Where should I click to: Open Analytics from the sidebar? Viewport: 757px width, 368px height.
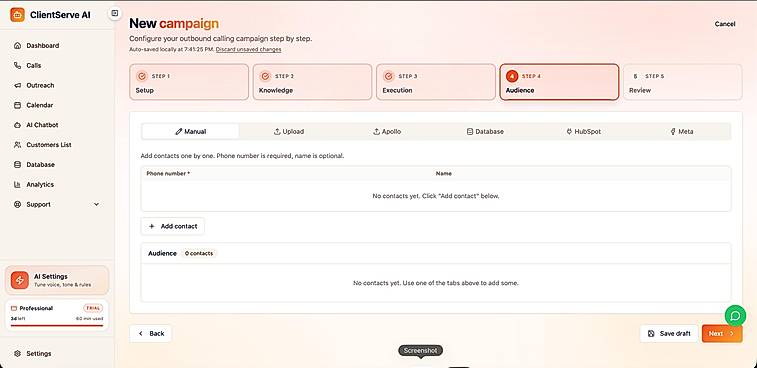[57, 184]
